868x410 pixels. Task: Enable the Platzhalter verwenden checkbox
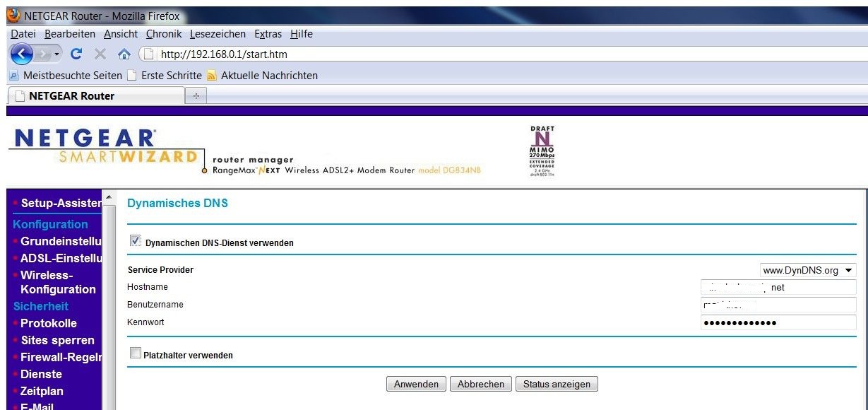click(x=136, y=353)
